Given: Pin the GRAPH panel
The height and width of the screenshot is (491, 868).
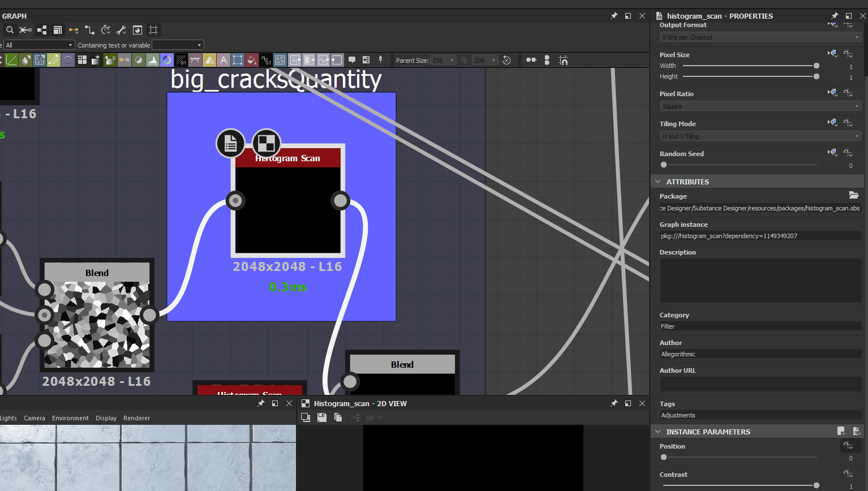Looking at the screenshot, I should [x=614, y=16].
